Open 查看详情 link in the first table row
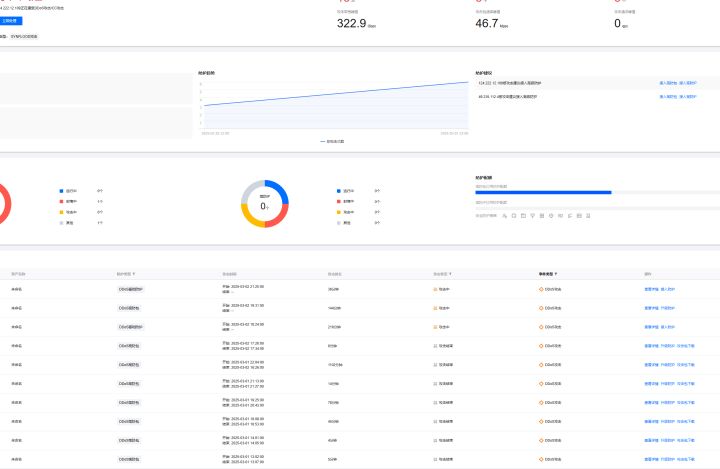This screenshot has height=469, width=720. coord(651,288)
